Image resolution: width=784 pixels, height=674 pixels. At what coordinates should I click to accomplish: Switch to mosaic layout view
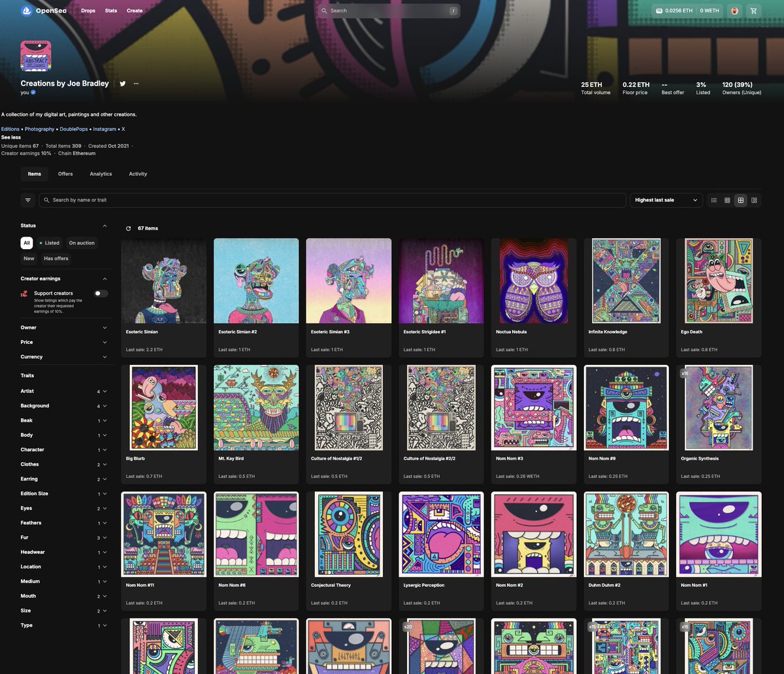[x=754, y=200]
